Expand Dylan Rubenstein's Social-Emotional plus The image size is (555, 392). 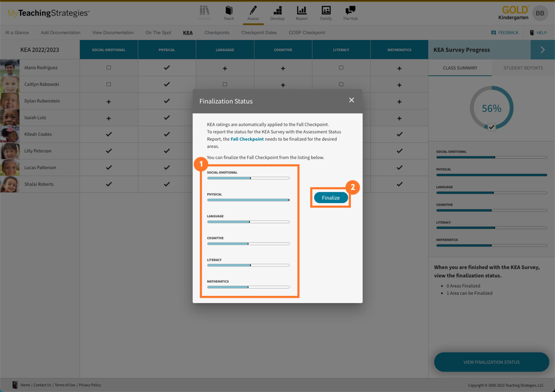109,102
